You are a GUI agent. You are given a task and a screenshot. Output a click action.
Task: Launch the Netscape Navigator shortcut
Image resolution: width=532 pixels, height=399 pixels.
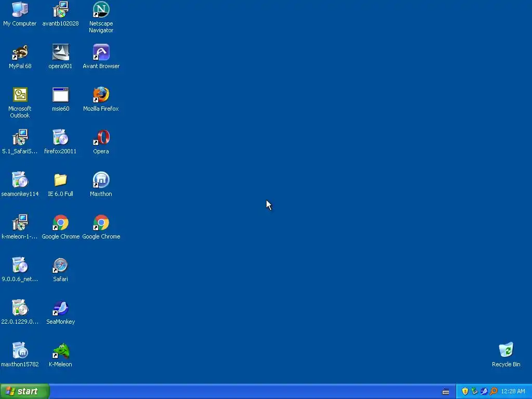101,9
